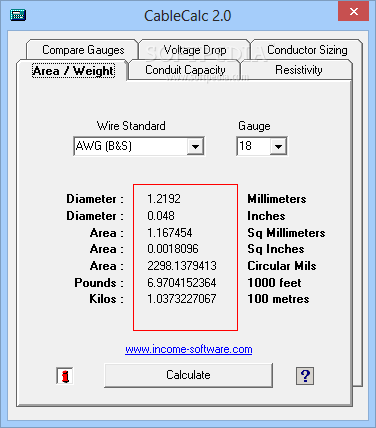The image size is (376, 428).
Task: Close the CableCalc 2.0 window
Action: (x=353, y=12)
